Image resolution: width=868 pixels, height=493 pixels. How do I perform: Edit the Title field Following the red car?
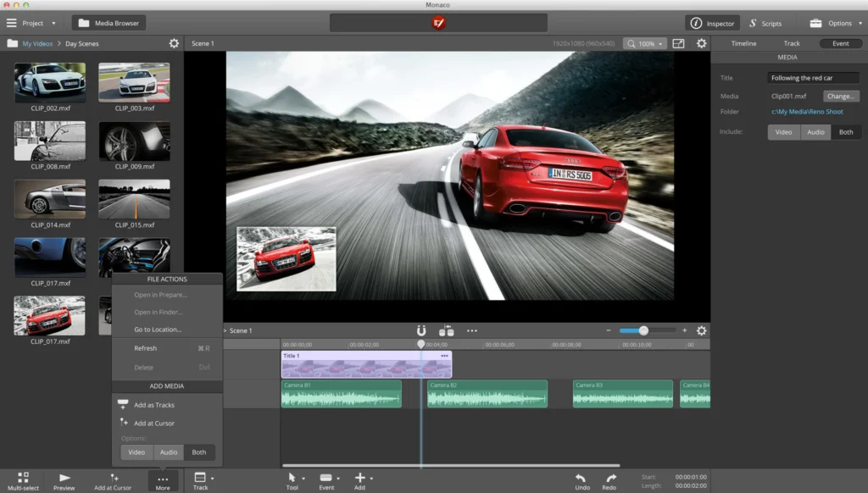(x=813, y=78)
